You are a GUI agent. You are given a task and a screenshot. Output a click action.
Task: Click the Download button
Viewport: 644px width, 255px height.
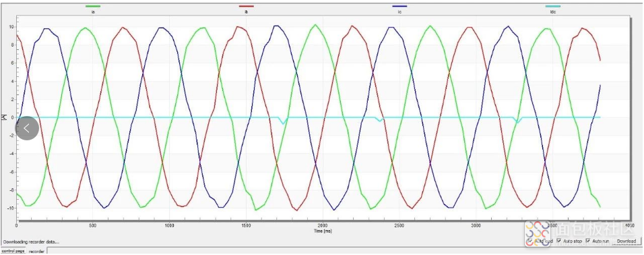coord(626,241)
